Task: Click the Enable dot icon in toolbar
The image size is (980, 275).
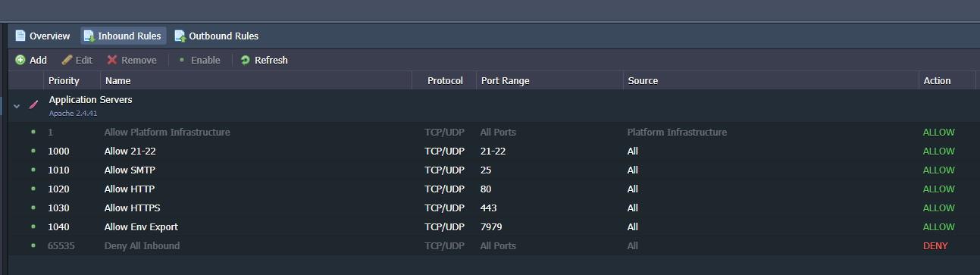Action: pos(182,60)
